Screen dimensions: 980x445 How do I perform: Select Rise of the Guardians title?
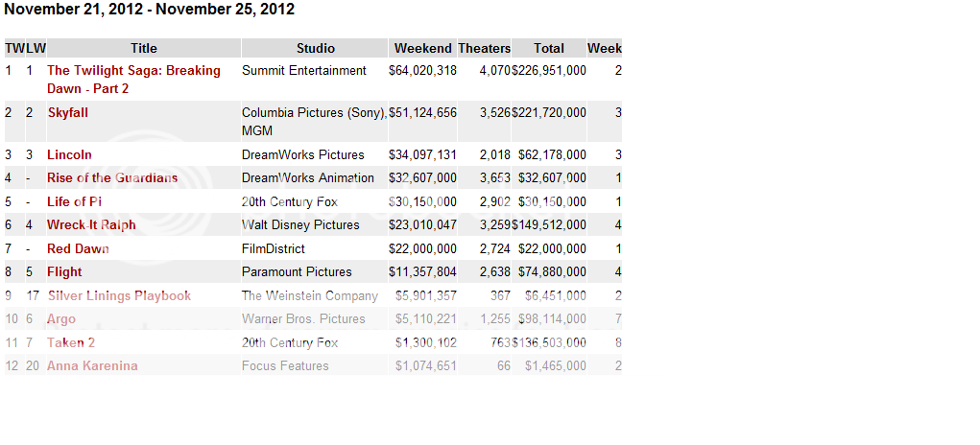[x=112, y=178]
